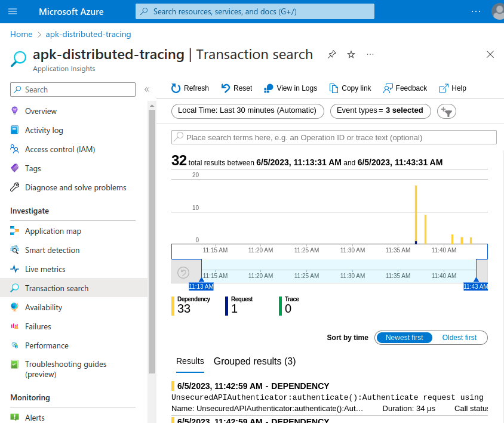The height and width of the screenshot is (423, 504).
Task: Open Alerts under Monitoring
Action: (73, 418)
